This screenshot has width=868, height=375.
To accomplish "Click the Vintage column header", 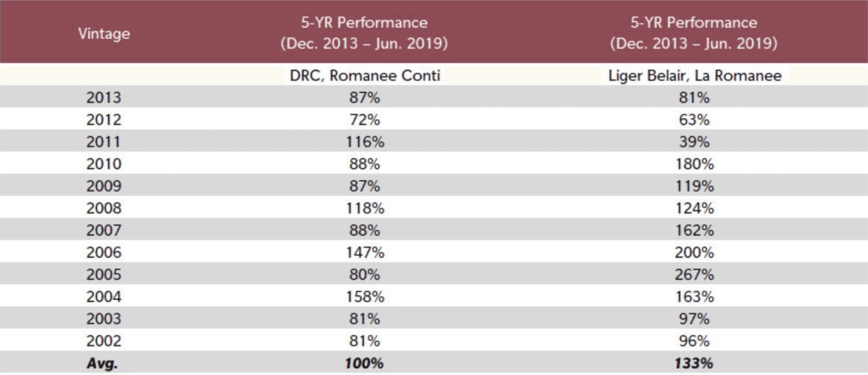I will (104, 34).
